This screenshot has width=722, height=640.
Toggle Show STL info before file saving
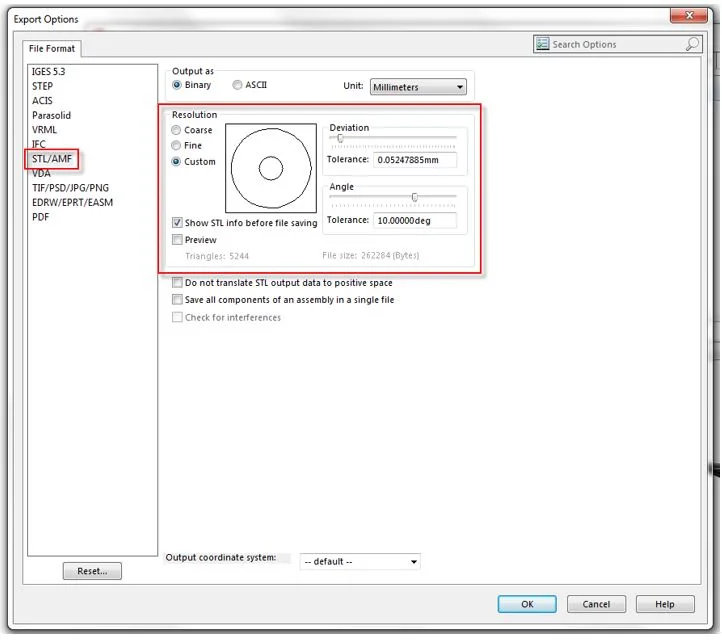coord(177,223)
